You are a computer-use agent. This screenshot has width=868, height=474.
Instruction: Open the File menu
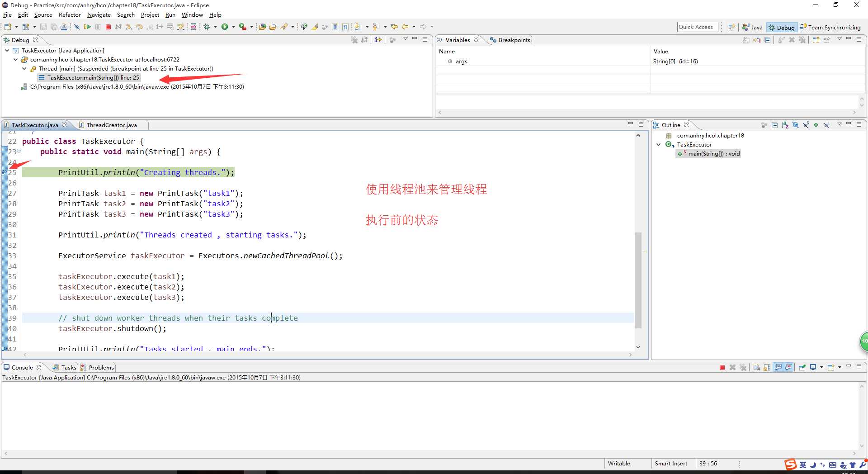(x=7, y=15)
